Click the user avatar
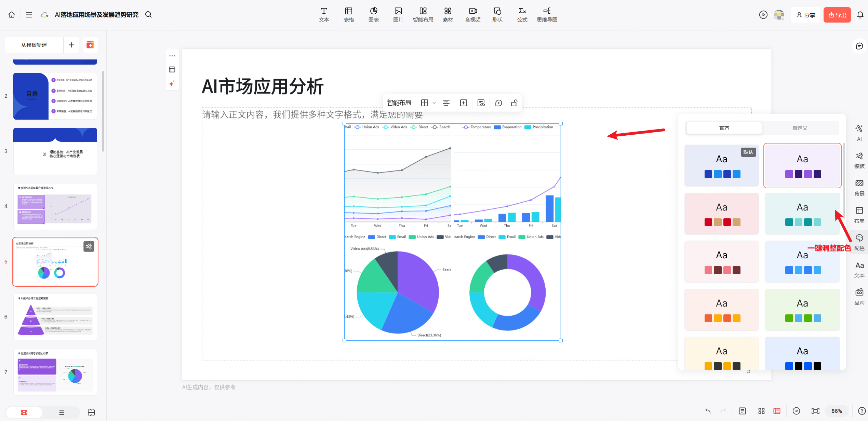The height and width of the screenshot is (421, 868). [779, 15]
